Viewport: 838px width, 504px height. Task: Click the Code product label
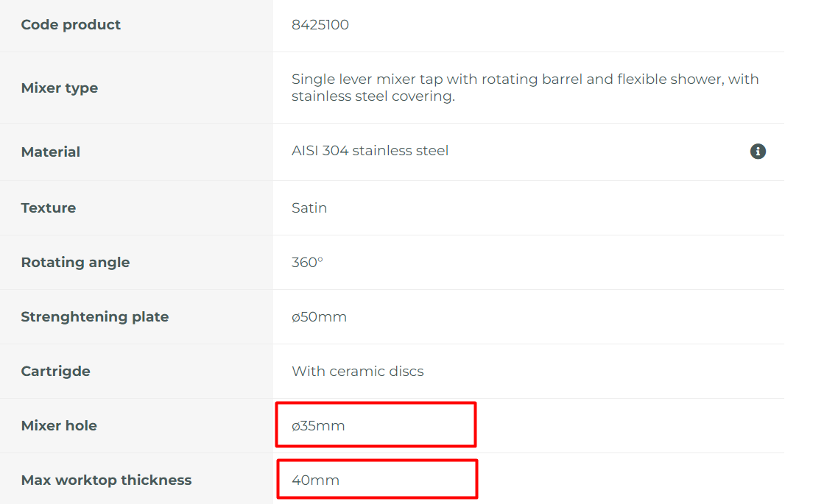pos(71,25)
